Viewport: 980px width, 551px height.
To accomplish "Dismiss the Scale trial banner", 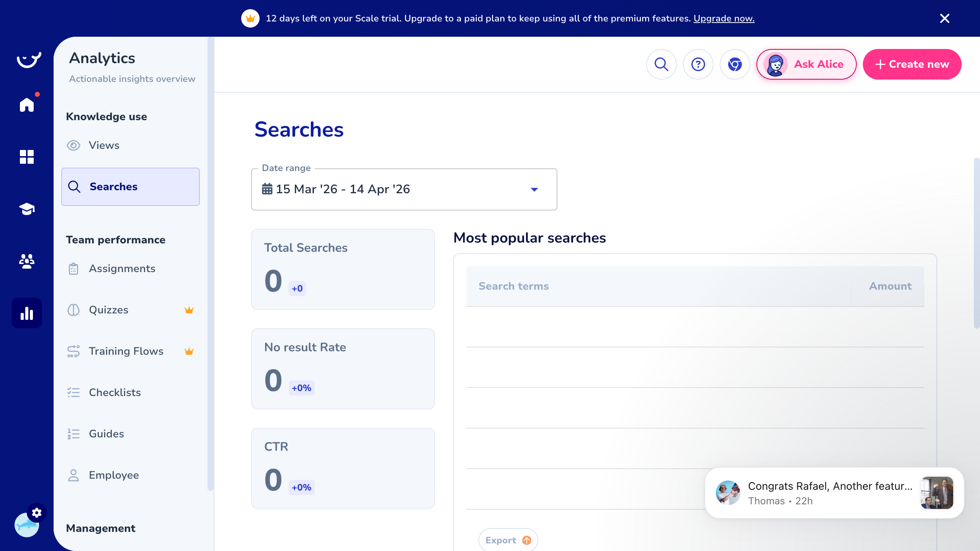I will pos(944,18).
